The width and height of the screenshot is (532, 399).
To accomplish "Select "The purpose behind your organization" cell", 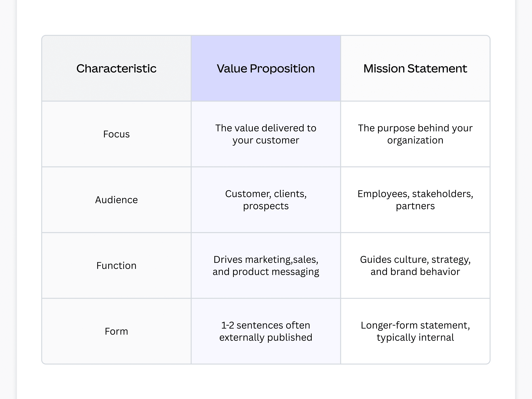I will [415, 134].
